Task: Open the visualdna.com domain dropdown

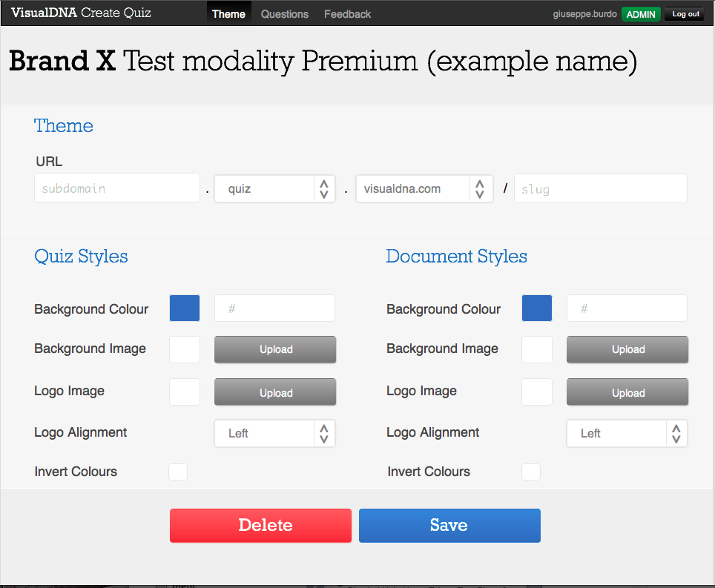Action: 424,188
